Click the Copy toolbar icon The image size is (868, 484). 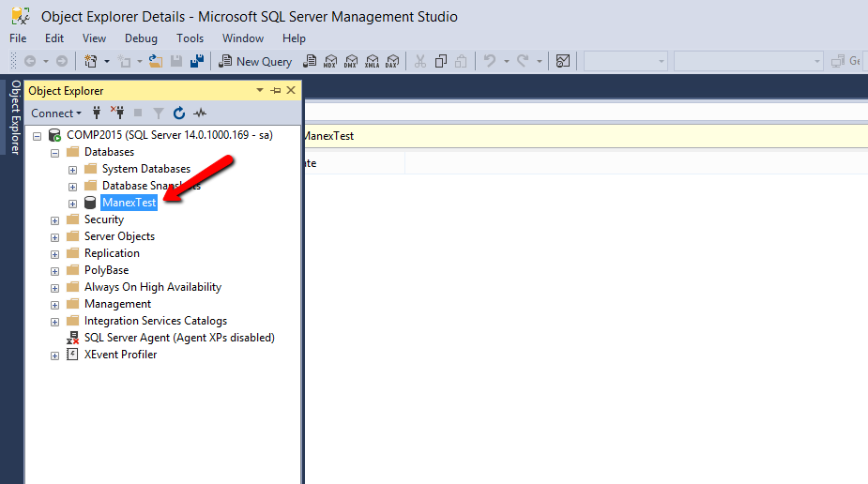pos(441,61)
